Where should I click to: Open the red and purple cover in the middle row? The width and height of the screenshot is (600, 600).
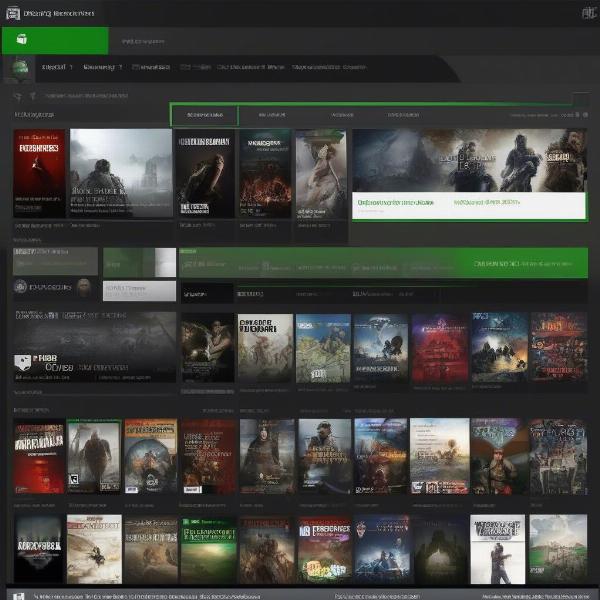point(440,348)
